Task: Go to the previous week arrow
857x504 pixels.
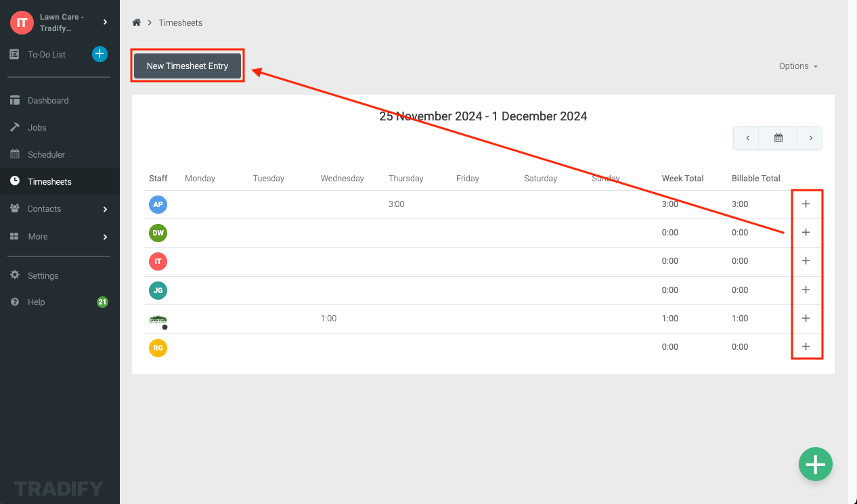Action: click(x=747, y=137)
